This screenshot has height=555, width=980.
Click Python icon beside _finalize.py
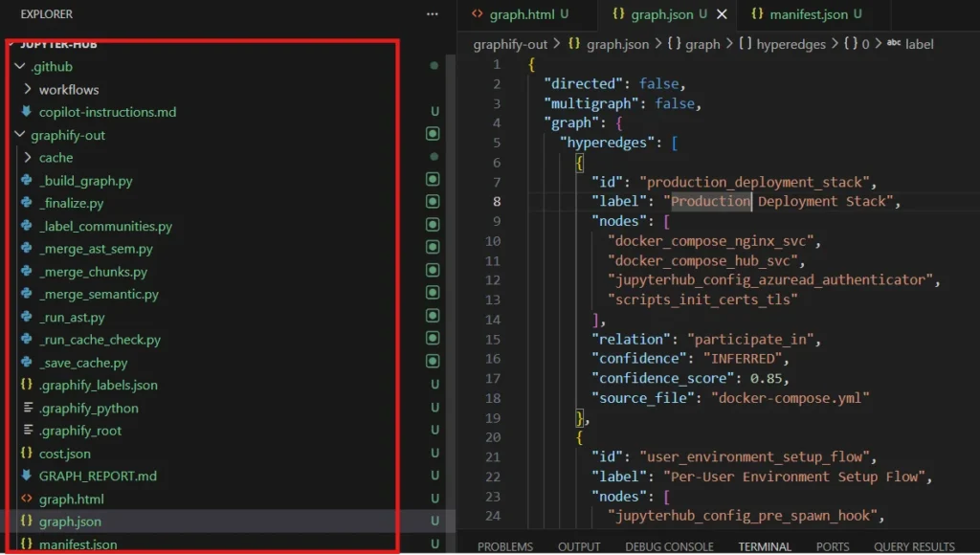pos(26,203)
